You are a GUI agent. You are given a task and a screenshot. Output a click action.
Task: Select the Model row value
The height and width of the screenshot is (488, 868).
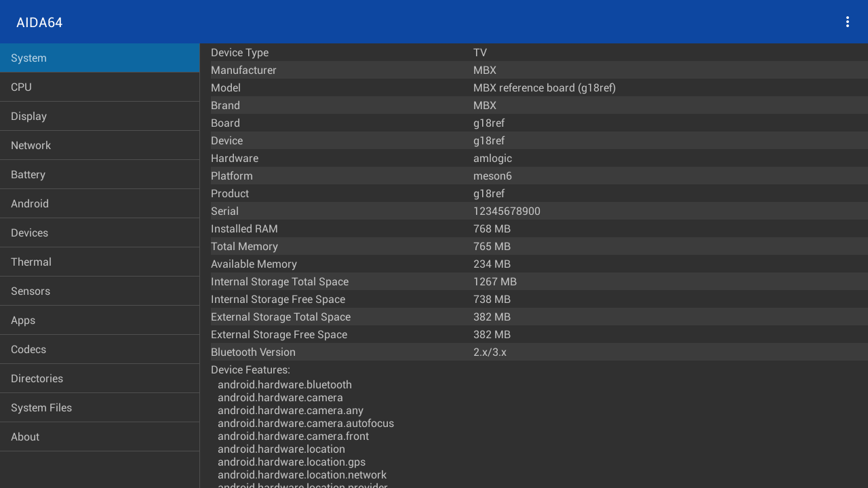(x=544, y=88)
